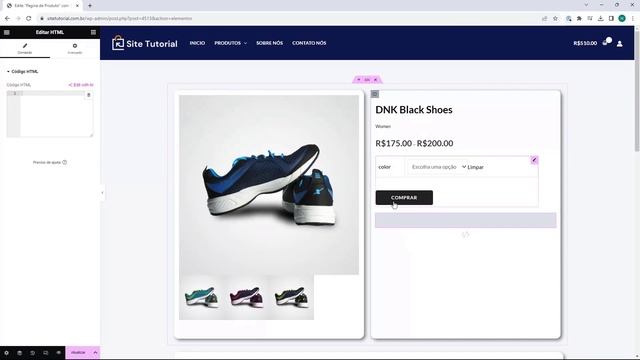Open the tab search chevron
This screenshot has height=360, width=640.
pyautogui.click(x=587, y=5)
